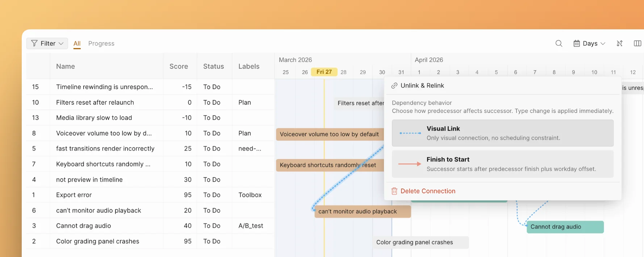Image resolution: width=644 pixels, height=257 pixels.
Task: Expand the Filter dropdown chevron
Action: point(61,43)
